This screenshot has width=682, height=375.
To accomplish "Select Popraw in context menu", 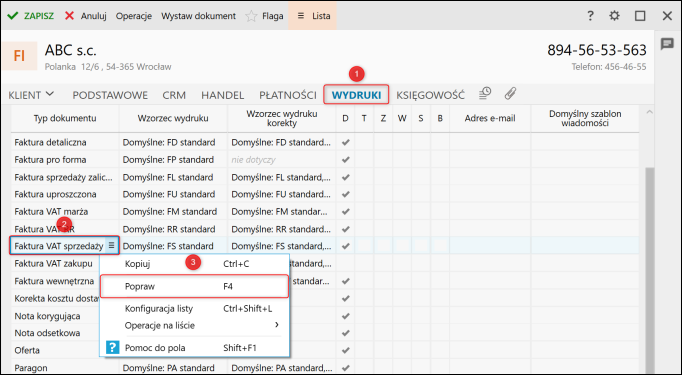I will pos(194,286).
